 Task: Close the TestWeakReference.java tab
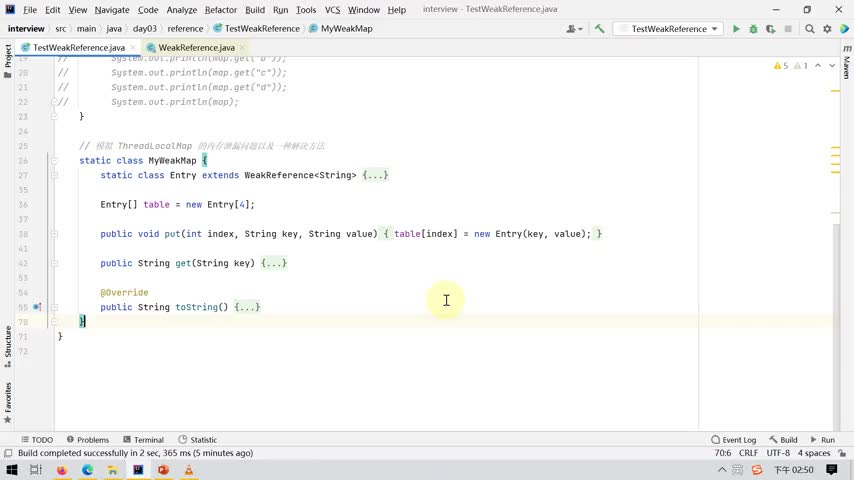(x=133, y=48)
